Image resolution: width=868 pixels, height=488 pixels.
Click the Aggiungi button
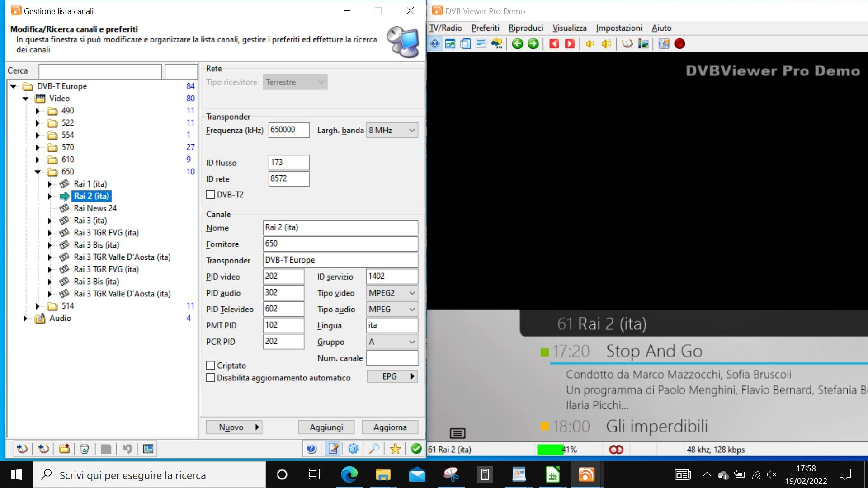click(x=326, y=427)
